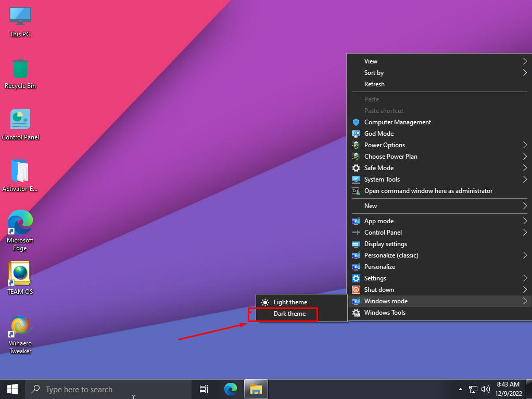Open the Windows Start button
Image resolution: width=532 pixels, height=399 pixels.
pyautogui.click(x=12, y=389)
